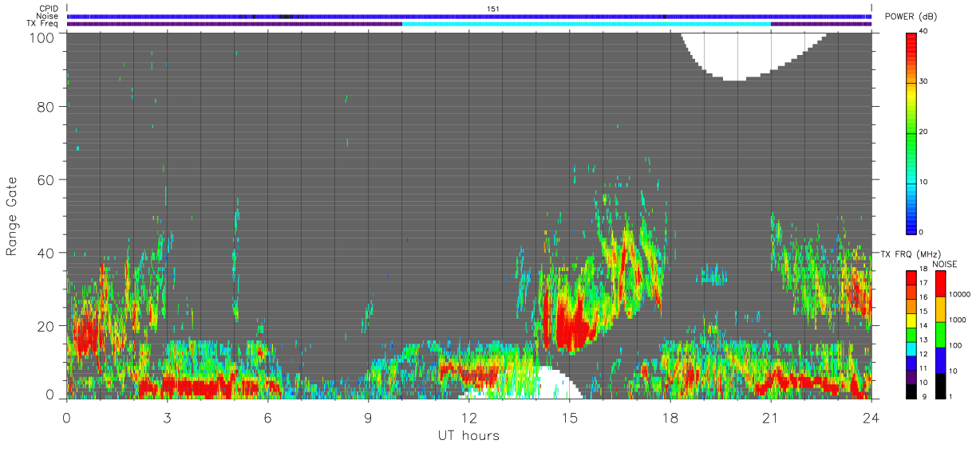The width and height of the screenshot is (980, 452).
Task: Click y-axis tick label 20
Action: coord(45,326)
